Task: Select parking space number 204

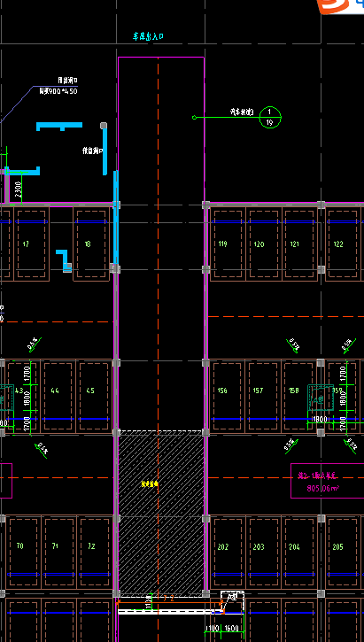Action: [294, 546]
